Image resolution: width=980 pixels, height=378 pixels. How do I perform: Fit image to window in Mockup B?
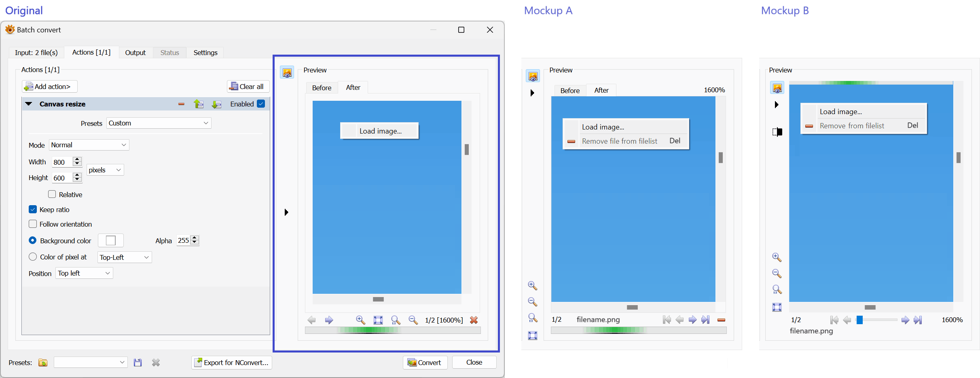tap(777, 307)
